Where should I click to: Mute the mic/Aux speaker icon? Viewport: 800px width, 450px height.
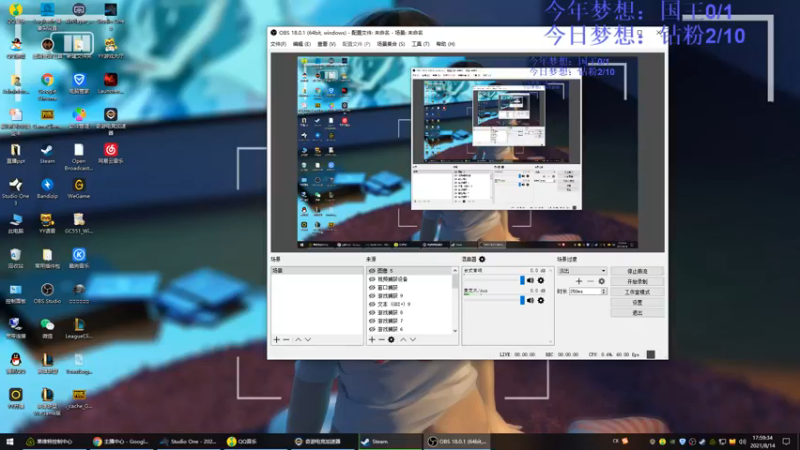pos(531,301)
